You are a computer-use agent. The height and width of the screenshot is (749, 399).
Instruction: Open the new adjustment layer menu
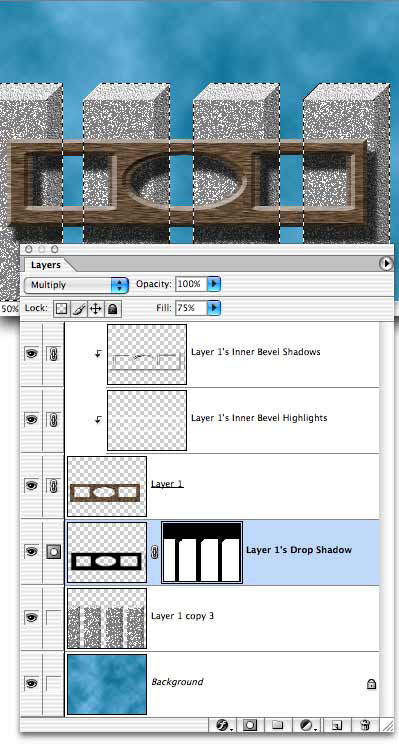307,726
